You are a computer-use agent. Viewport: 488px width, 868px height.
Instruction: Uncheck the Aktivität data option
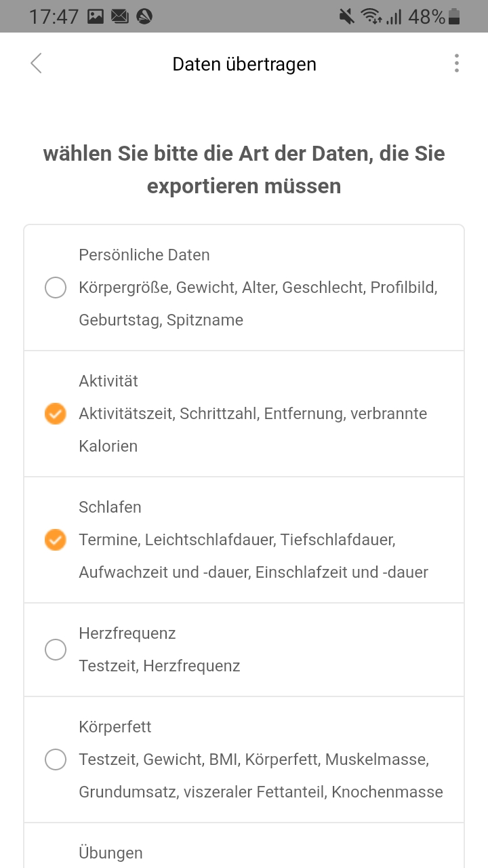tap(56, 414)
